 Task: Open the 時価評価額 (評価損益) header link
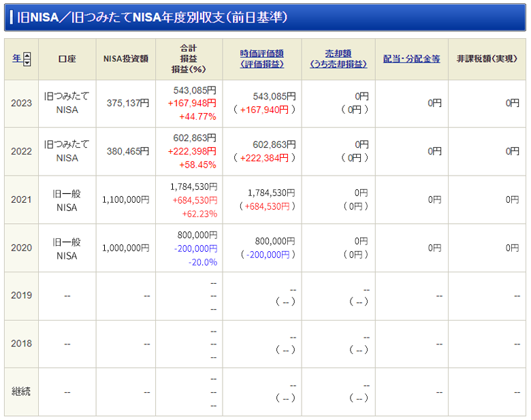(261, 59)
